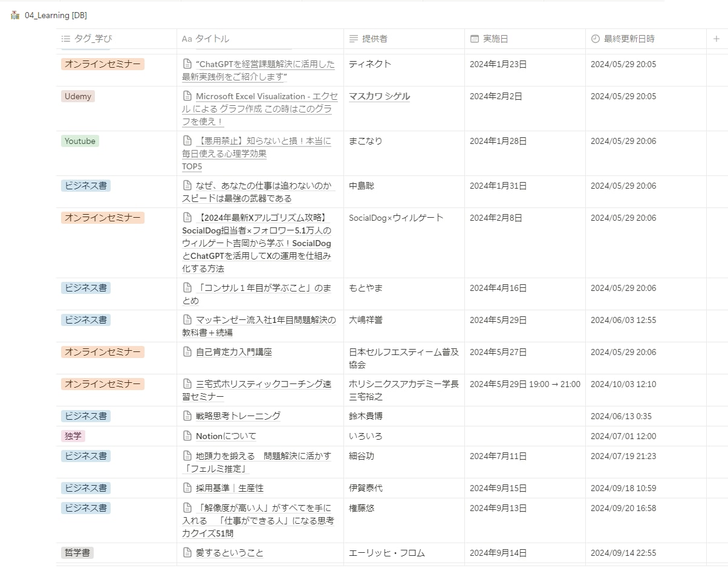This screenshot has width=728, height=577.
Task: Click page icon beside マッキンゼー流入社1年目
Action: pos(187,320)
